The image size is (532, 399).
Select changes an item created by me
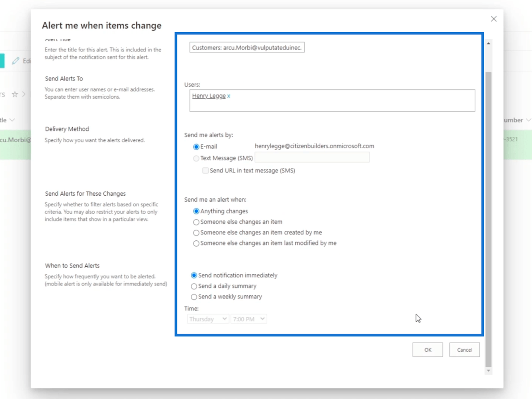[x=196, y=233]
